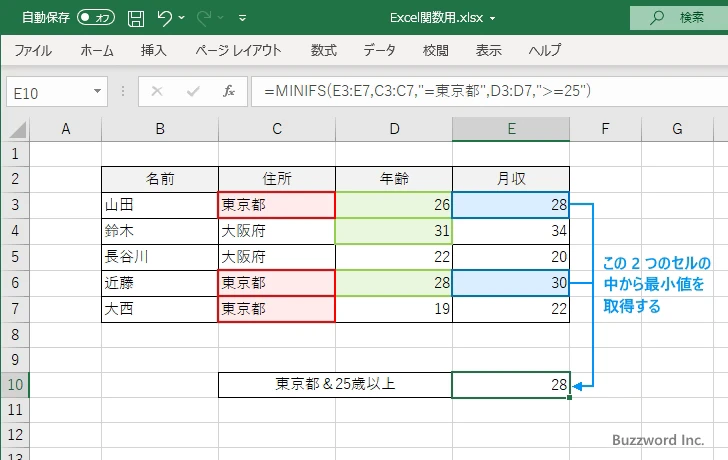Open the Undo history dropdown arrow
The image size is (728, 460).
tap(182, 18)
